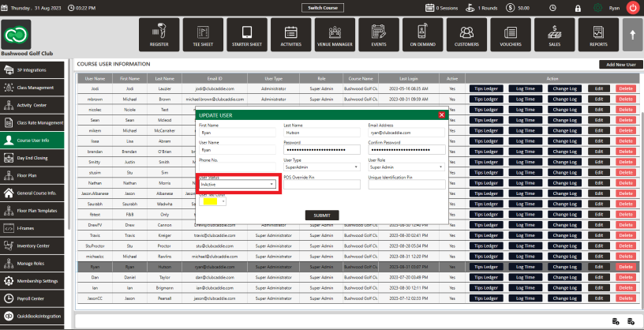Open Floor Plan Templates in sidebar
This screenshot has height=330, width=644.
coord(32,211)
